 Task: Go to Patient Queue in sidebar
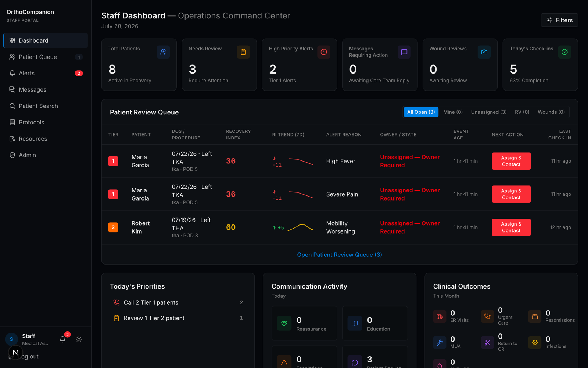pos(46,57)
